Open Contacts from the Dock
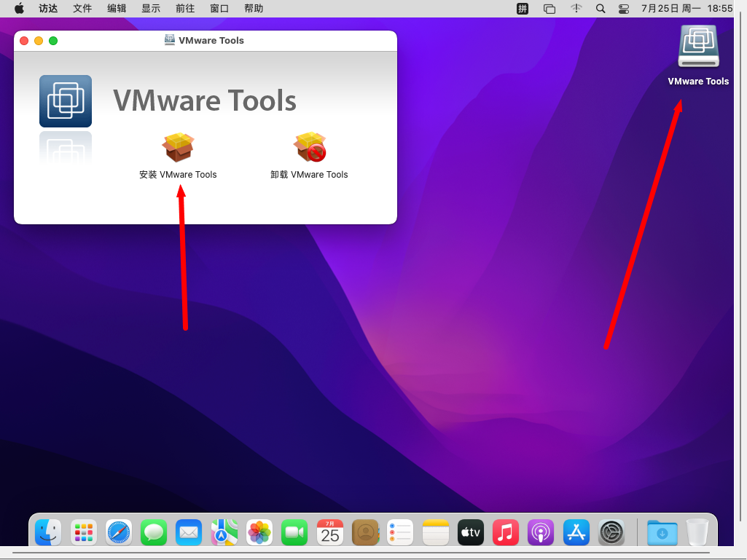This screenshot has height=560, width=747. pyautogui.click(x=365, y=532)
